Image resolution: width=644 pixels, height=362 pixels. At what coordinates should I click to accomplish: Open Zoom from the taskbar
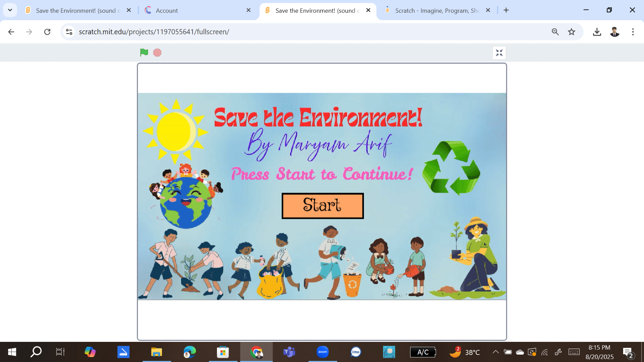pos(322,352)
